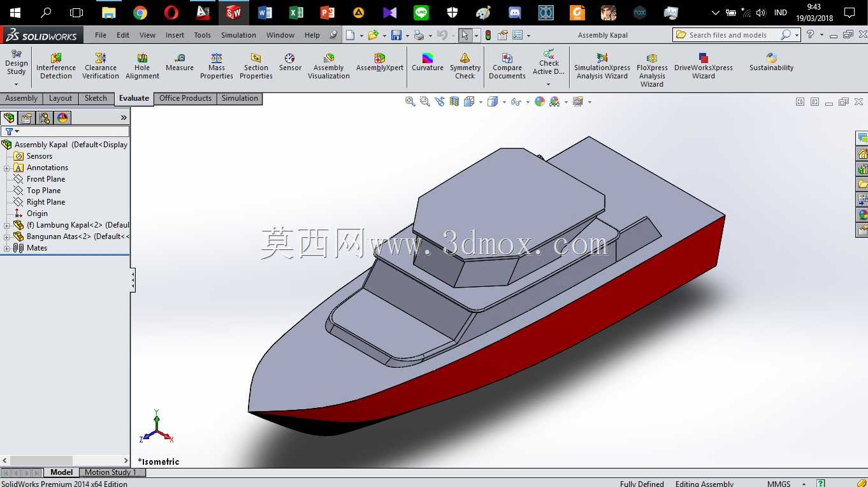Image resolution: width=868 pixels, height=487 pixels.
Task: Open the File menu
Action: point(101,35)
